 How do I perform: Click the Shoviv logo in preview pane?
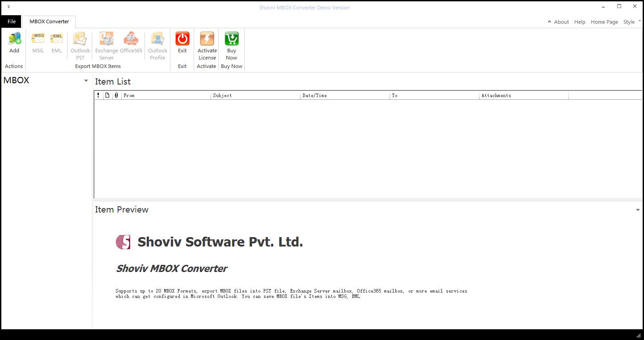(x=123, y=242)
